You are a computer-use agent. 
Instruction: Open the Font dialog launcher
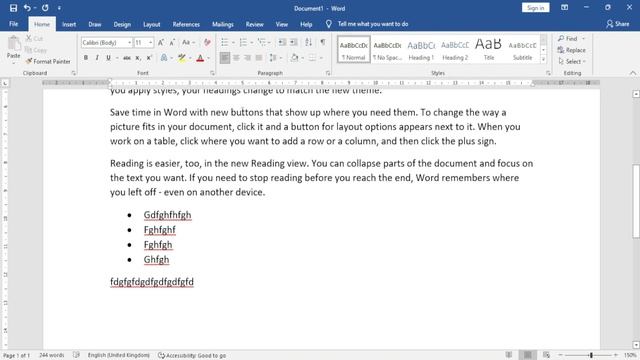(x=212, y=73)
